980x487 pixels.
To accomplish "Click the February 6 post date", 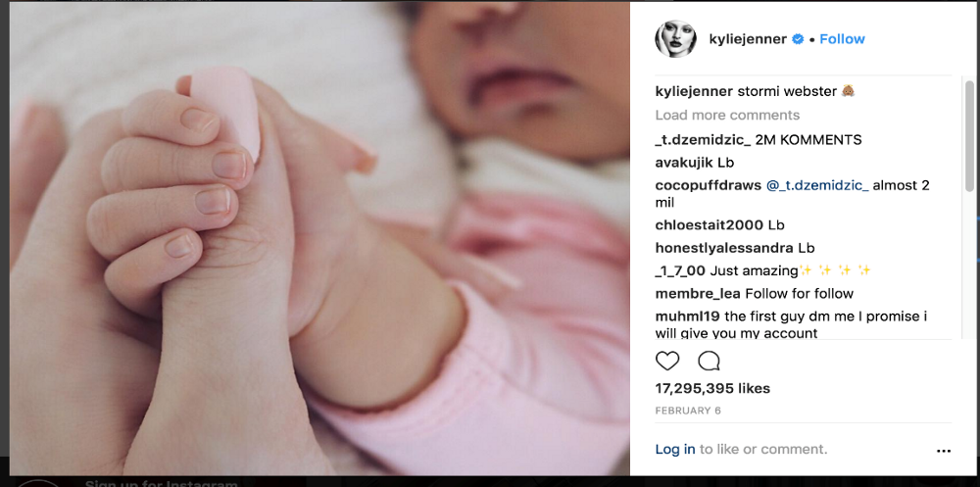I will pyautogui.click(x=688, y=411).
